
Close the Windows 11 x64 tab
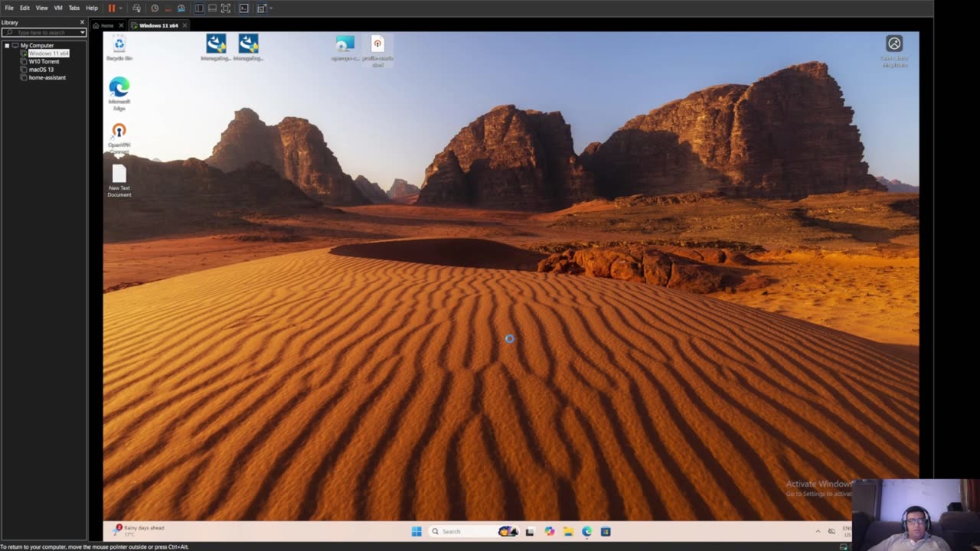[185, 25]
